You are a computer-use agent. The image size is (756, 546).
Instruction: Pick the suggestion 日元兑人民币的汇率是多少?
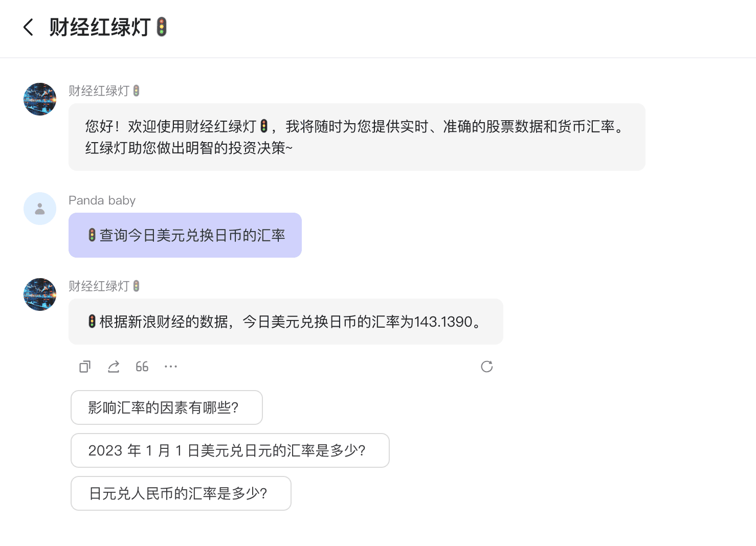[181, 493]
